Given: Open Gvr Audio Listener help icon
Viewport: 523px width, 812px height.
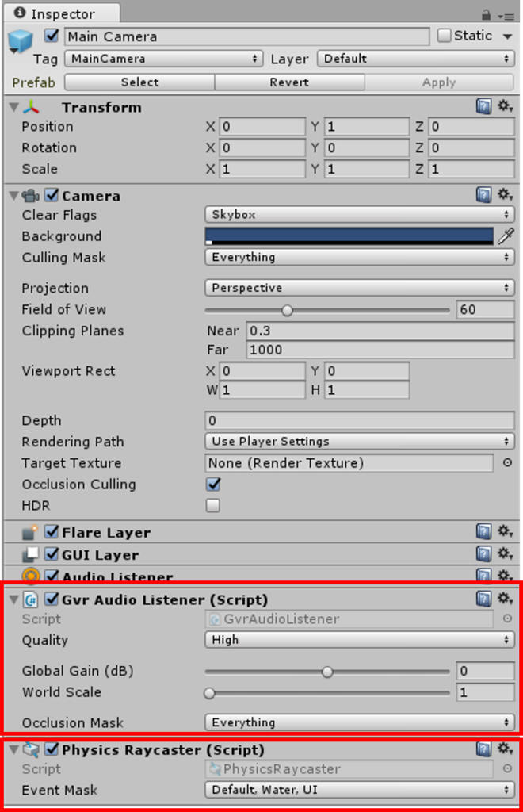Looking at the screenshot, I should pos(483,599).
